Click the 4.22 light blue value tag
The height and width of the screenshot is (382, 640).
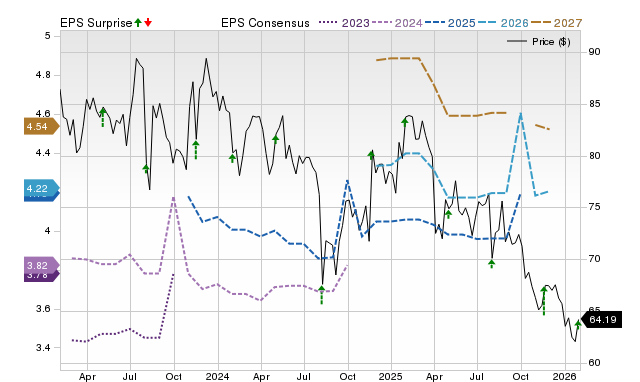coord(41,188)
